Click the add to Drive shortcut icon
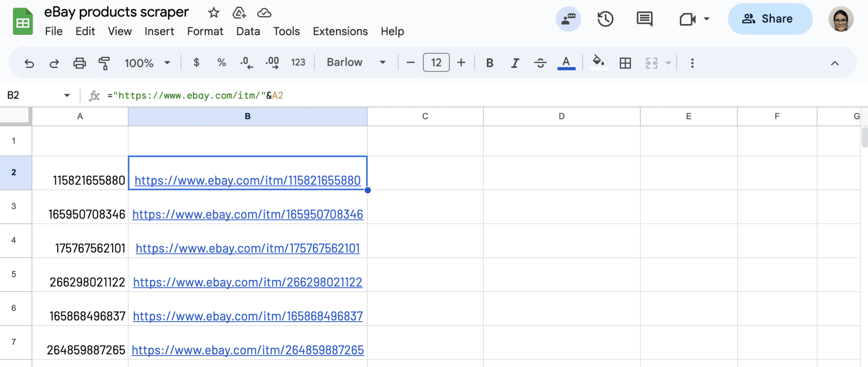This screenshot has width=868, height=367. [239, 13]
